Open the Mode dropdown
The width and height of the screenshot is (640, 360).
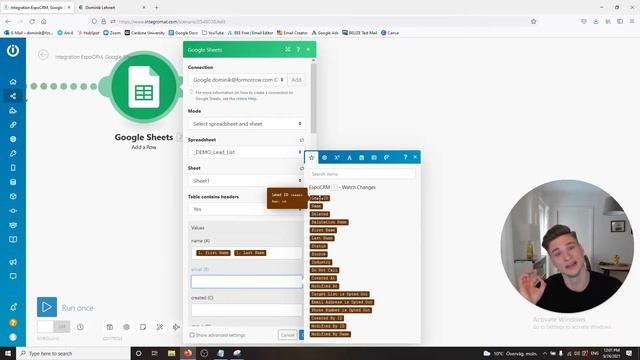pyautogui.click(x=247, y=124)
